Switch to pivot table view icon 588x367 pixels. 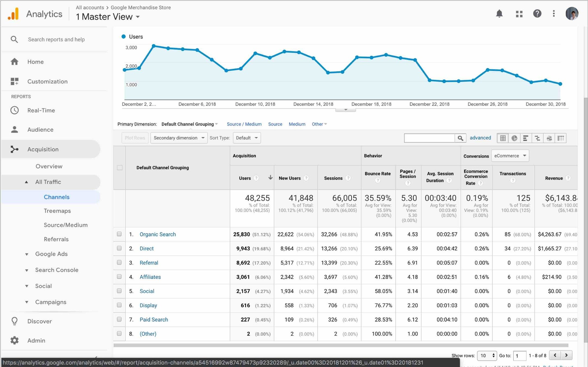561,138
